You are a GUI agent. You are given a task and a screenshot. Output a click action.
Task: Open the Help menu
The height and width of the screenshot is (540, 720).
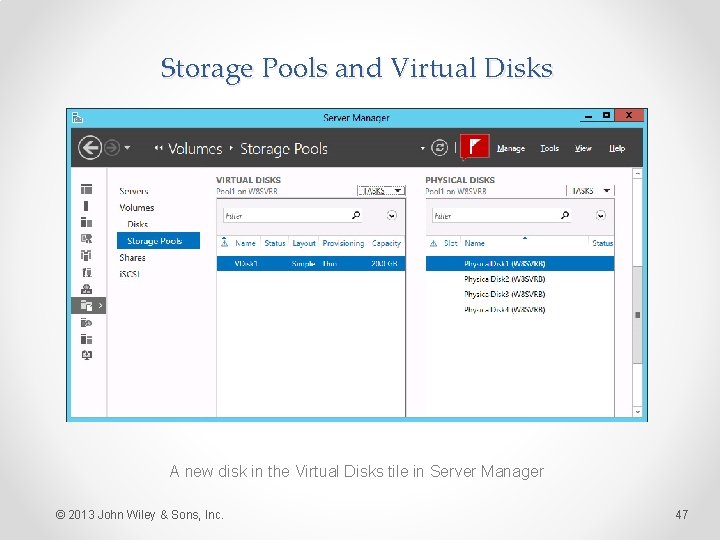pyautogui.click(x=617, y=148)
